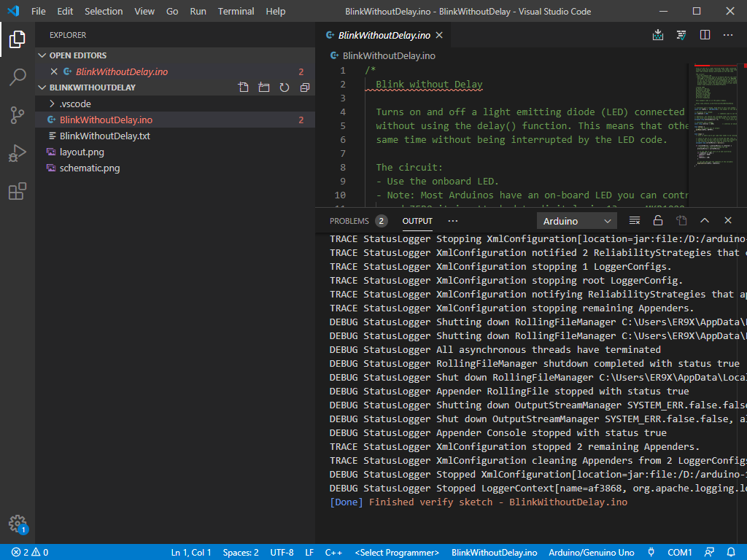Open the Go menu
Viewport: 747px width, 560px height.
point(172,11)
